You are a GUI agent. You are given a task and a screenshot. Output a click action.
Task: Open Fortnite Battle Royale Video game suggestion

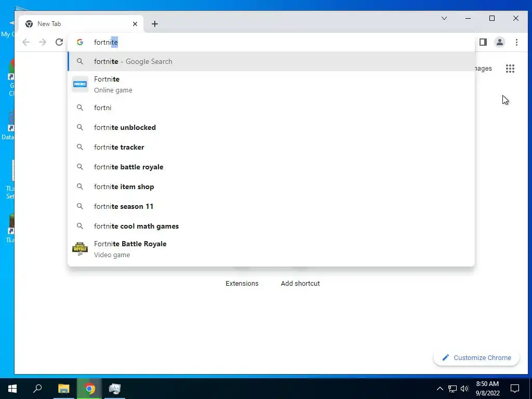click(x=271, y=249)
